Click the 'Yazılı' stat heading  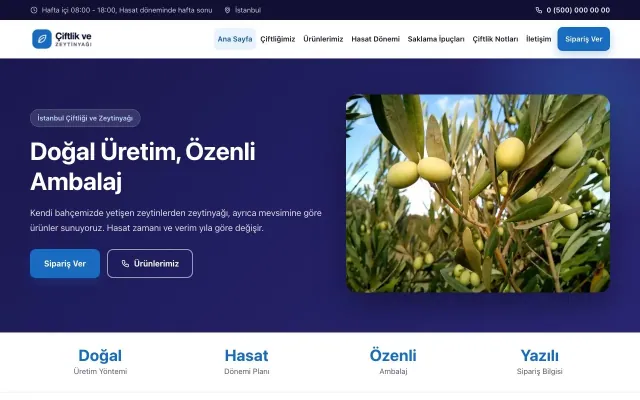(540, 356)
